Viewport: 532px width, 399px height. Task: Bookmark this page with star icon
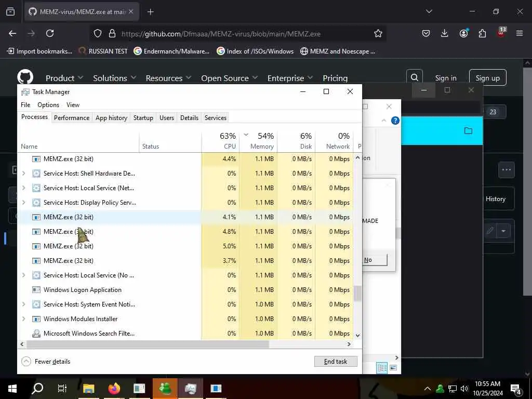[x=378, y=33]
